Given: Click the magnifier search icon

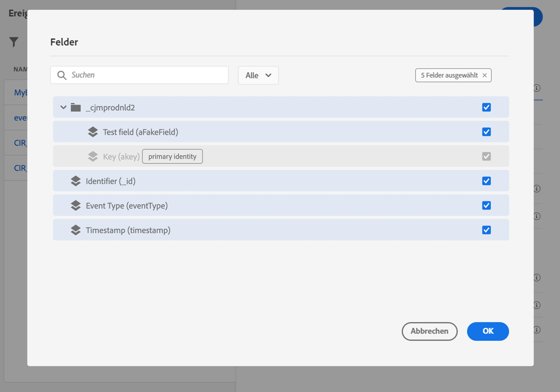Looking at the screenshot, I should coord(62,75).
